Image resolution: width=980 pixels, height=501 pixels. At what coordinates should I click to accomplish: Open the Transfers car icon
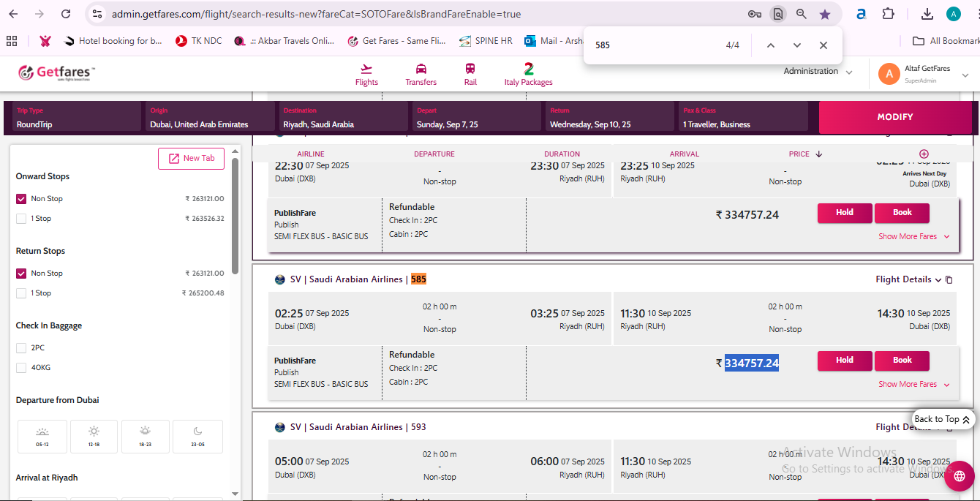pos(421,69)
